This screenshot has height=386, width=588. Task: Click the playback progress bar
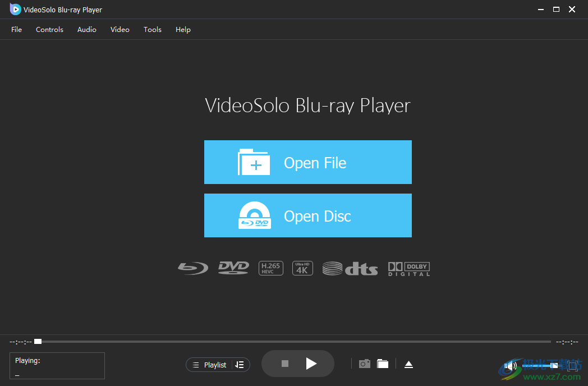pyautogui.click(x=293, y=342)
